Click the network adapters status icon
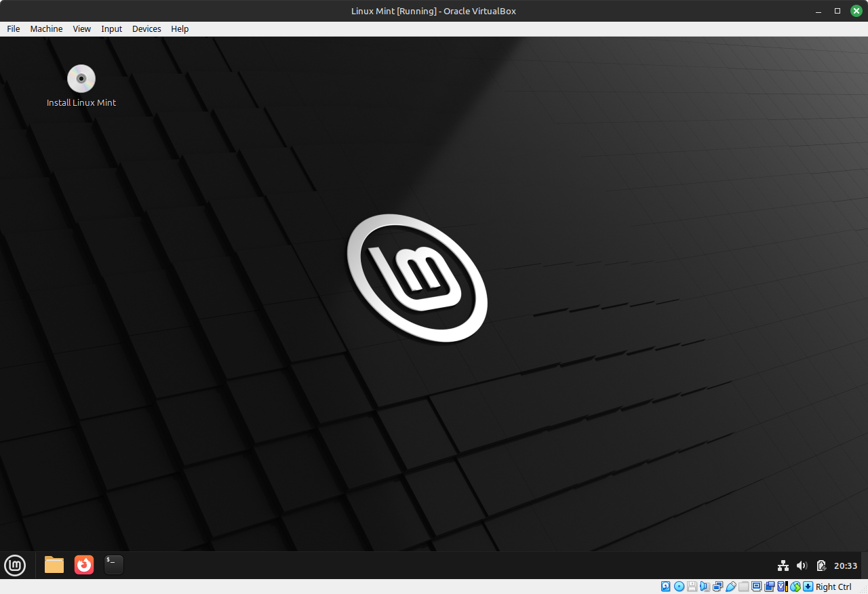 click(x=717, y=587)
